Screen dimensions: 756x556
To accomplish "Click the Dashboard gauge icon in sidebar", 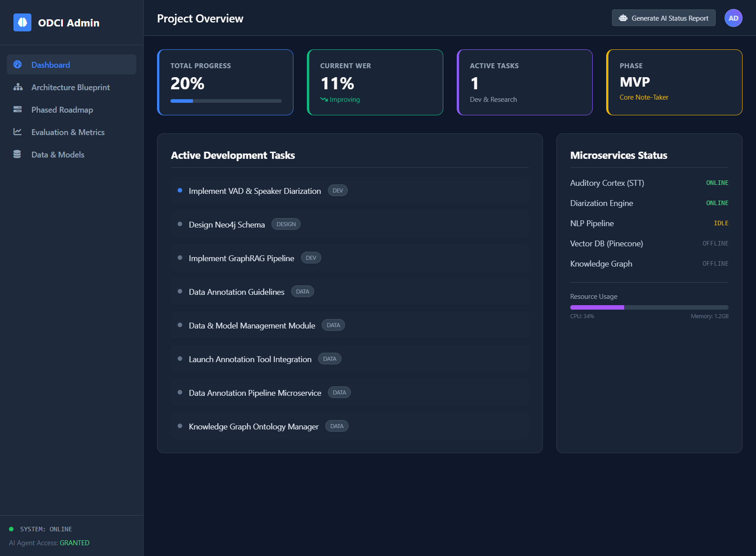I will click(x=17, y=65).
